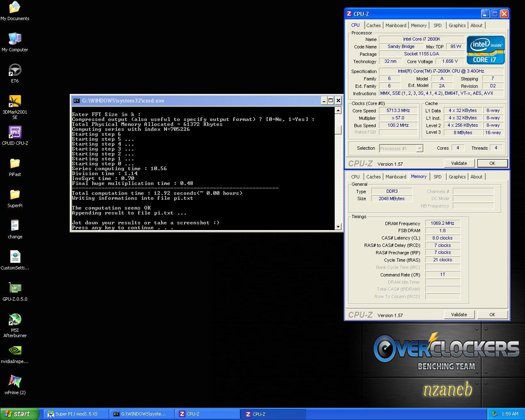Click Validate in the lower CPU-Z Memory window
This screenshot has width=525, height=420.
pos(459,315)
